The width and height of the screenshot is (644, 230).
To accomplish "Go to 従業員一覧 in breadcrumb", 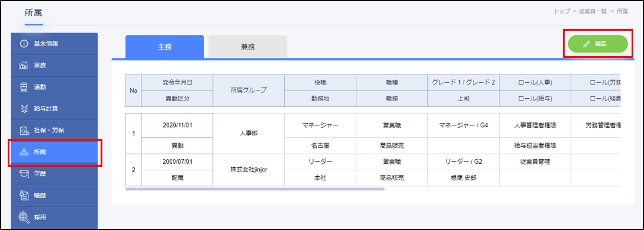I will click(x=593, y=11).
